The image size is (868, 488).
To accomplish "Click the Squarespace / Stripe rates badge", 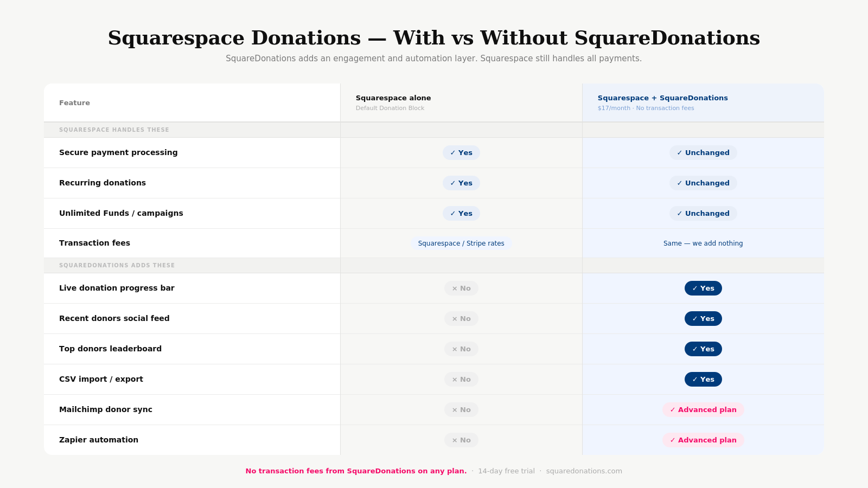I will click(x=461, y=243).
